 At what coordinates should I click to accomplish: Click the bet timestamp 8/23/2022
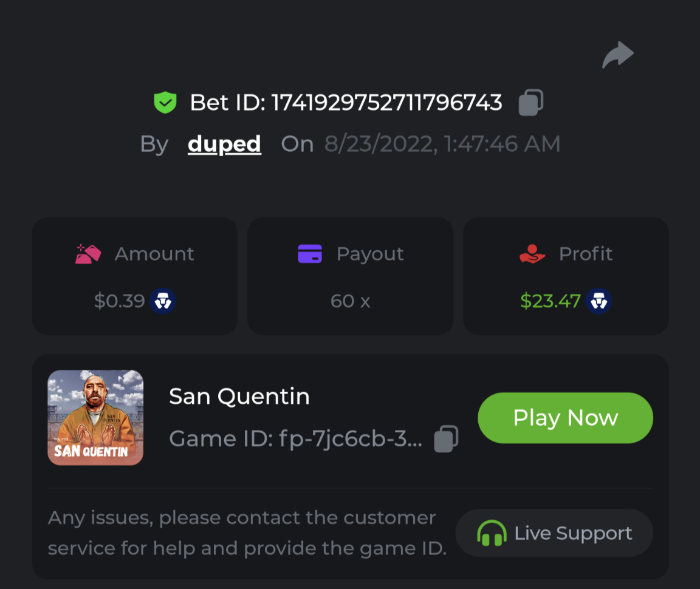pyautogui.click(x=442, y=144)
